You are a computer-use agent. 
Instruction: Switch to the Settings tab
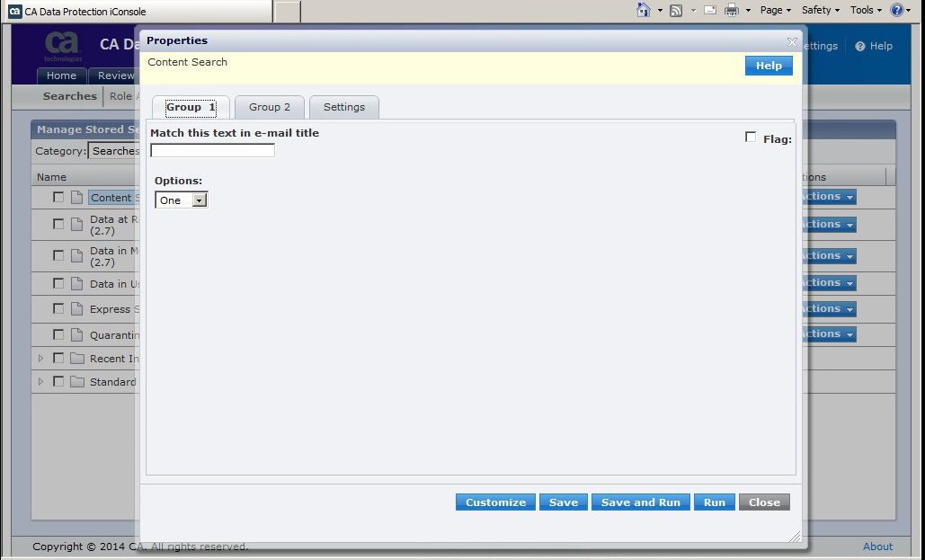pos(344,107)
